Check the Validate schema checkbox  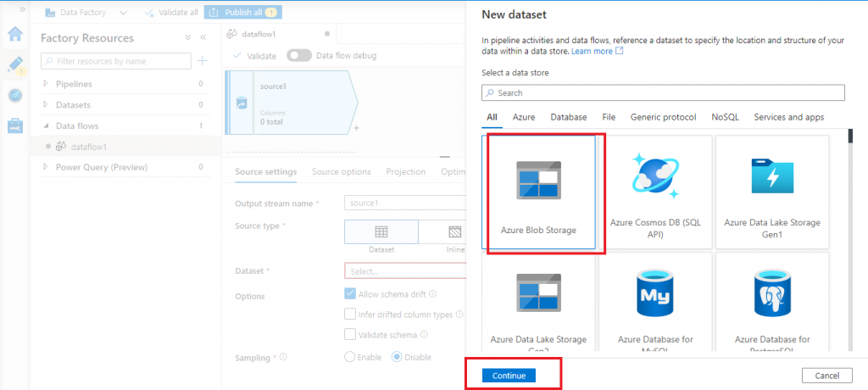tap(350, 335)
